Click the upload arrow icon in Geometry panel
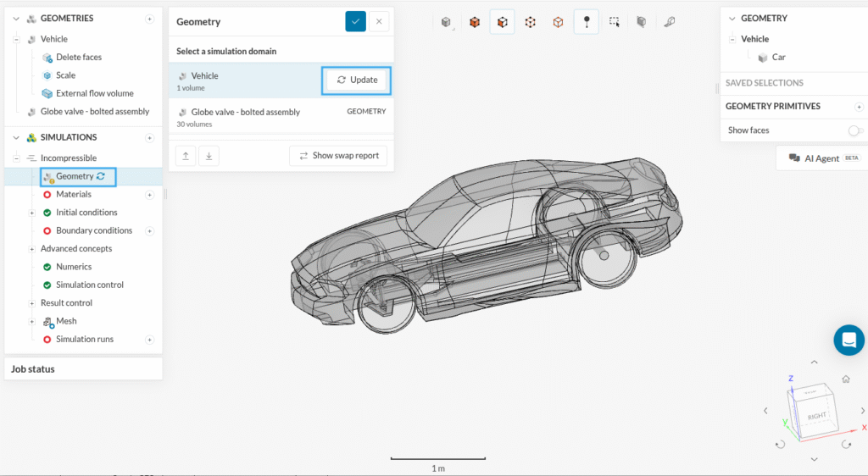Viewport: 868px width, 476px height. click(186, 156)
